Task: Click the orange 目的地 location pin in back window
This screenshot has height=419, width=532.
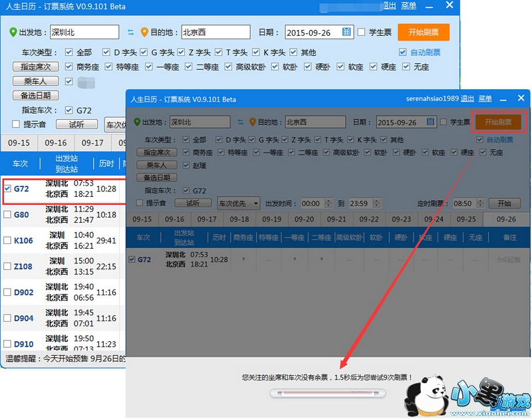Action: pos(144,32)
